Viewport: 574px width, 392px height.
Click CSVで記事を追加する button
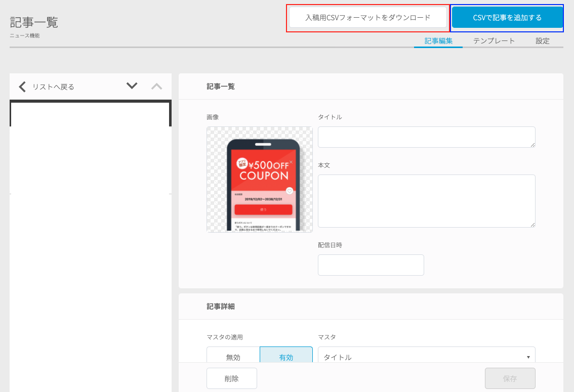point(507,18)
